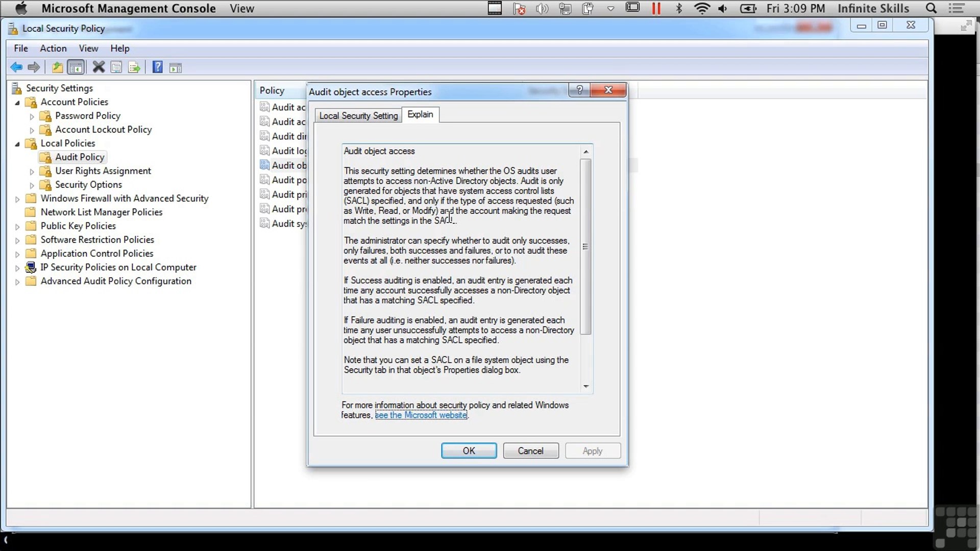Switch to the Local Security Setting tab

point(358,116)
